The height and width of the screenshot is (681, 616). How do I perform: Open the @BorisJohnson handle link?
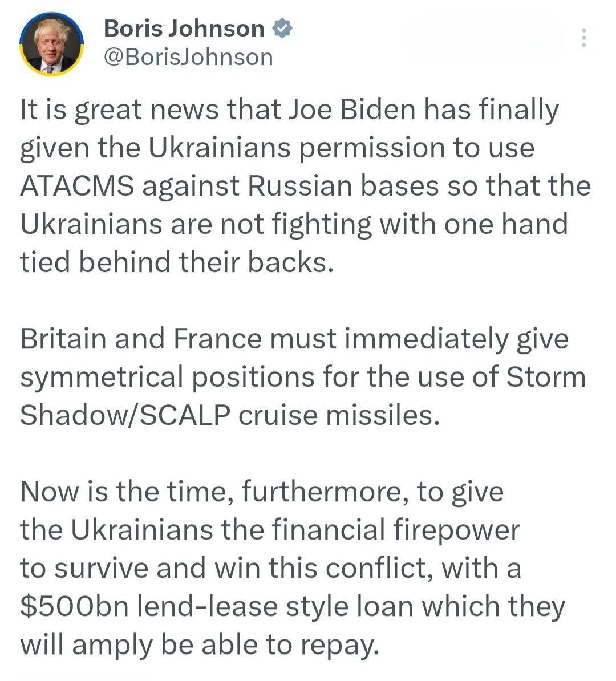point(188,57)
